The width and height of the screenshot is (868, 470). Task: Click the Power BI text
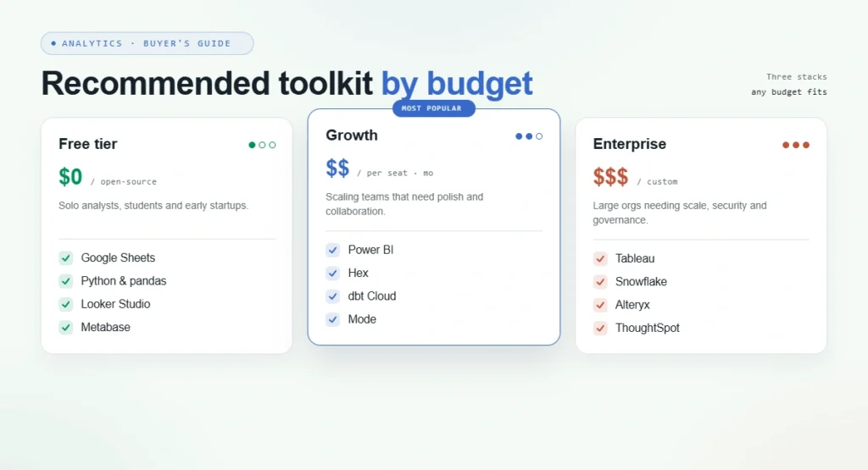371,250
